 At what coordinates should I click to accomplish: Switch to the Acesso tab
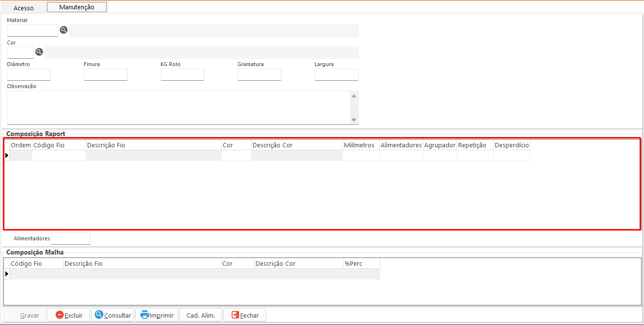23,8
